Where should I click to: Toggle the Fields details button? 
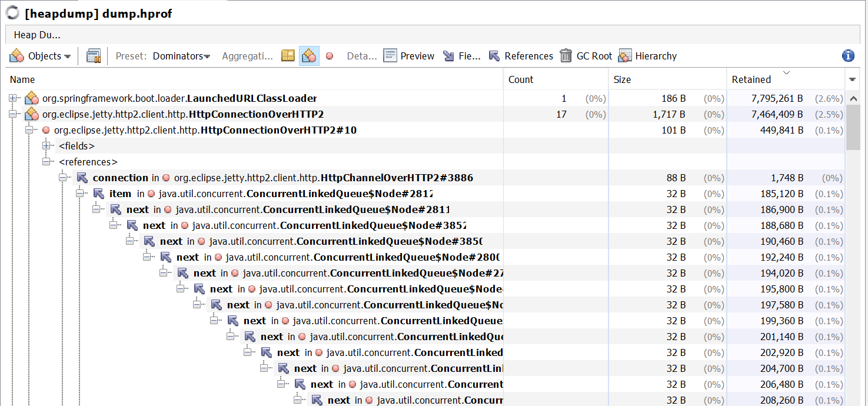461,56
